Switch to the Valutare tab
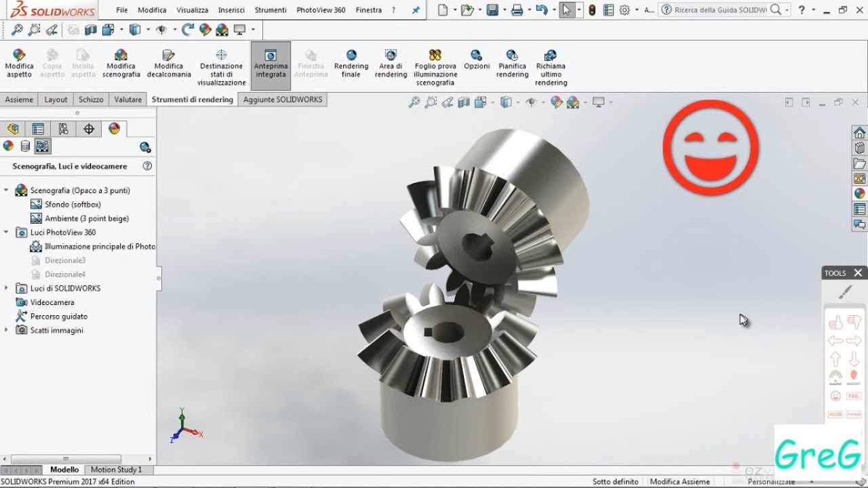This screenshot has height=488, width=868. tap(127, 100)
